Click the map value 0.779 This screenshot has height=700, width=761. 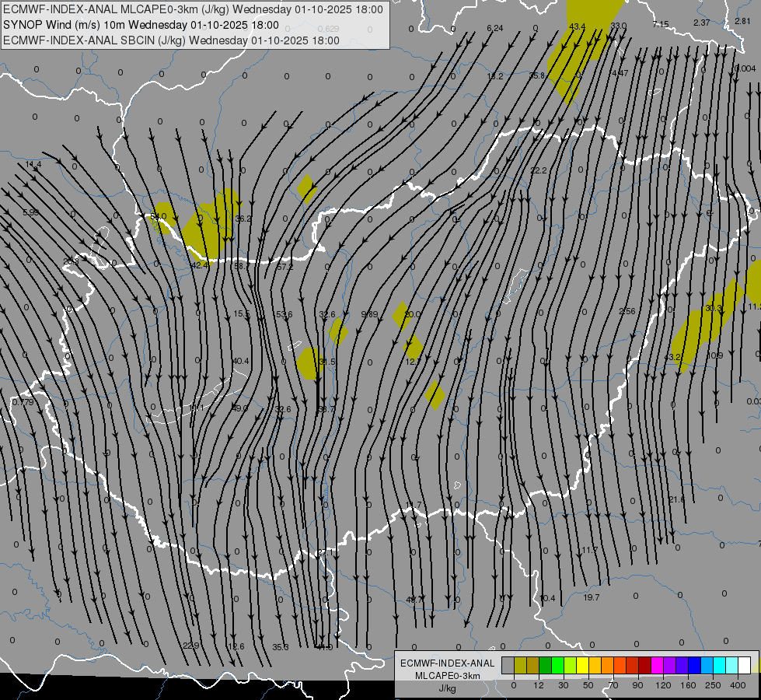pyautogui.click(x=23, y=402)
